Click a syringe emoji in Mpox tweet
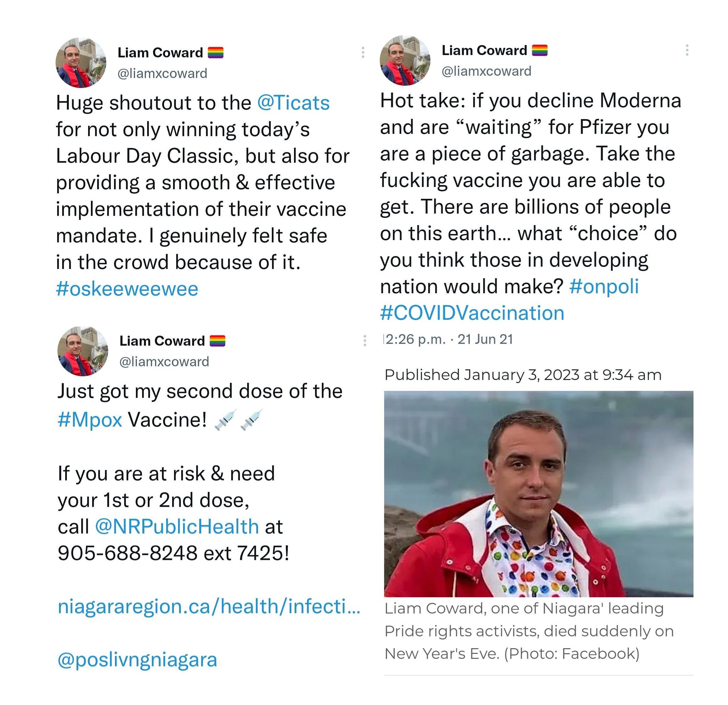728x705 pixels. click(226, 420)
